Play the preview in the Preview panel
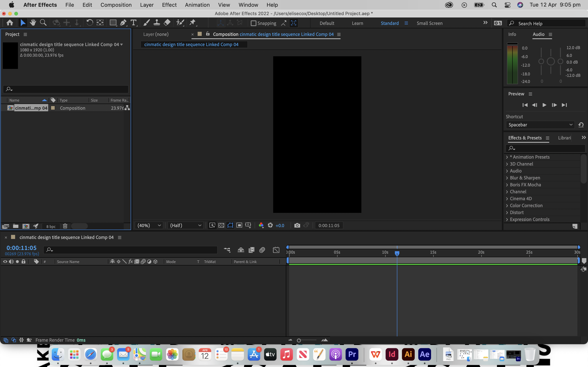Screen dimensions: 588x367 coord(545,105)
